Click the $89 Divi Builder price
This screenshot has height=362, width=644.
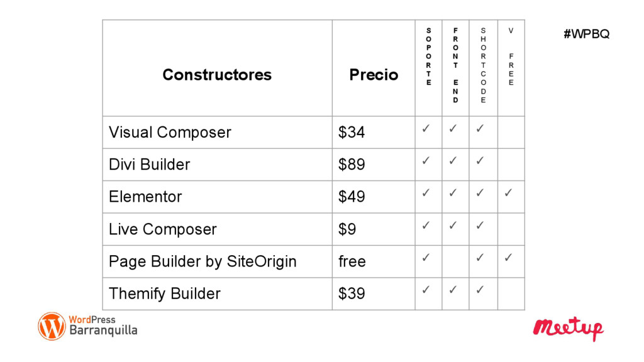point(352,165)
